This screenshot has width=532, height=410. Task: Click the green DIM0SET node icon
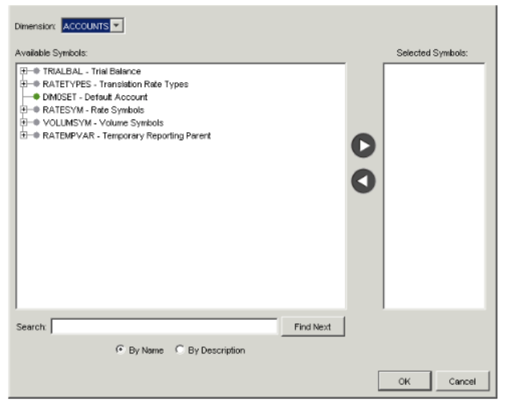36,97
